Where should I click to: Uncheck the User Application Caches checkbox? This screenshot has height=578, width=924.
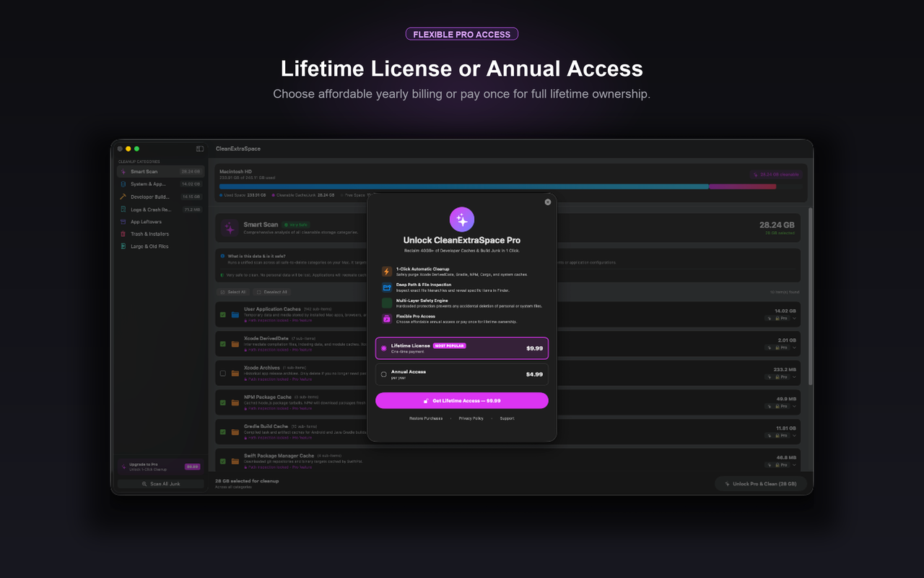coord(223,314)
